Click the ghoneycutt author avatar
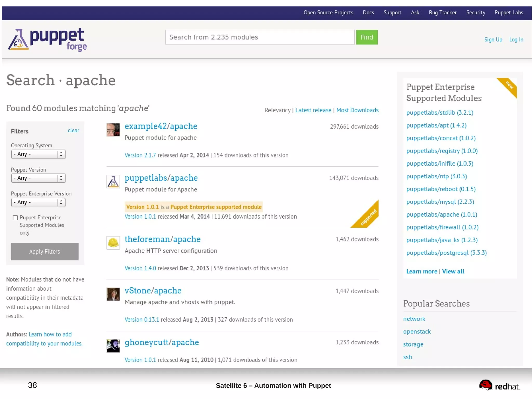Screen dimensions: 532x399 [113, 346]
